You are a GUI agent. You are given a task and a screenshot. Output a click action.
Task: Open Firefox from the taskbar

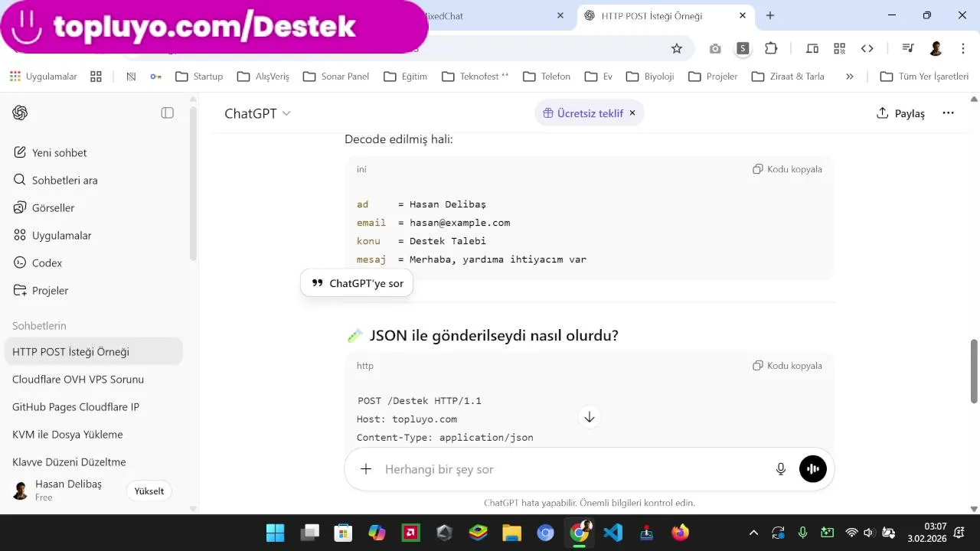click(680, 533)
